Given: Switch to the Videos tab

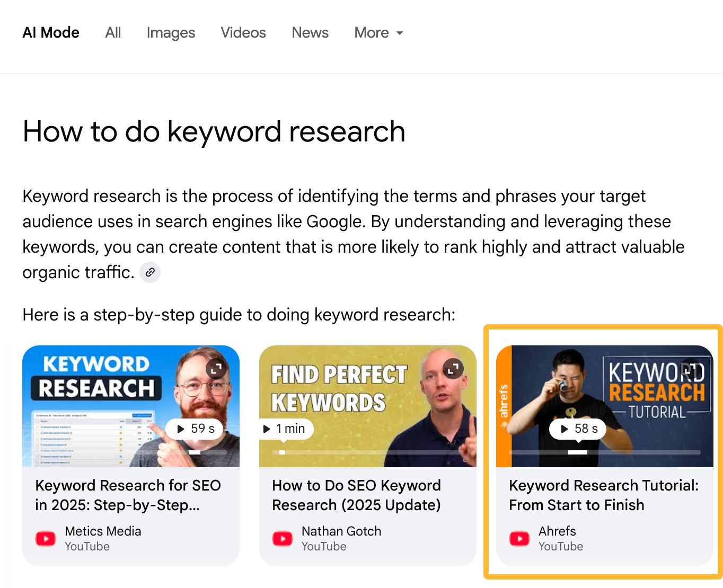Looking at the screenshot, I should pyautogui.click(x=243, y=32).
